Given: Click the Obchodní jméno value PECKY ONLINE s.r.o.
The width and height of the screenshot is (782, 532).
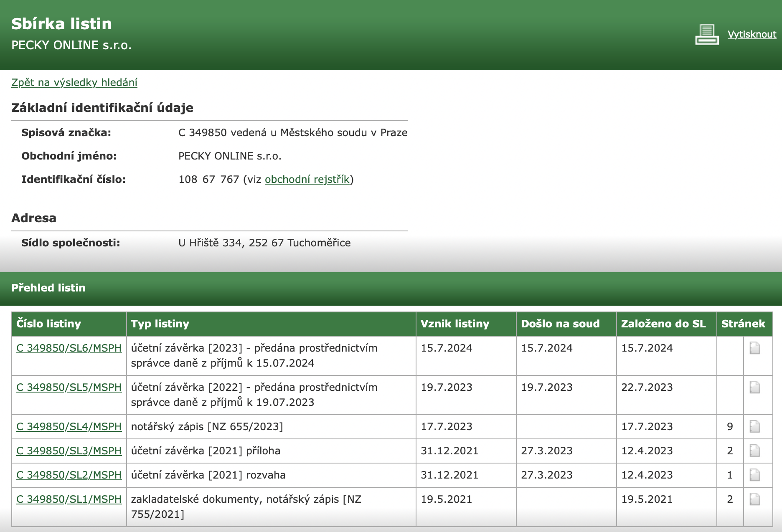Looking at the screenshot, I should (230, 156).
